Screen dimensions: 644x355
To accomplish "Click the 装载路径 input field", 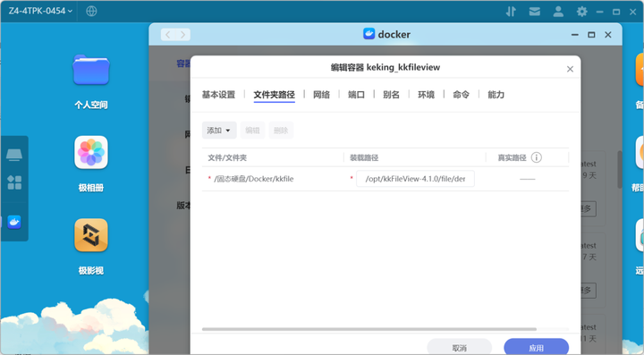I will [415, 179].
